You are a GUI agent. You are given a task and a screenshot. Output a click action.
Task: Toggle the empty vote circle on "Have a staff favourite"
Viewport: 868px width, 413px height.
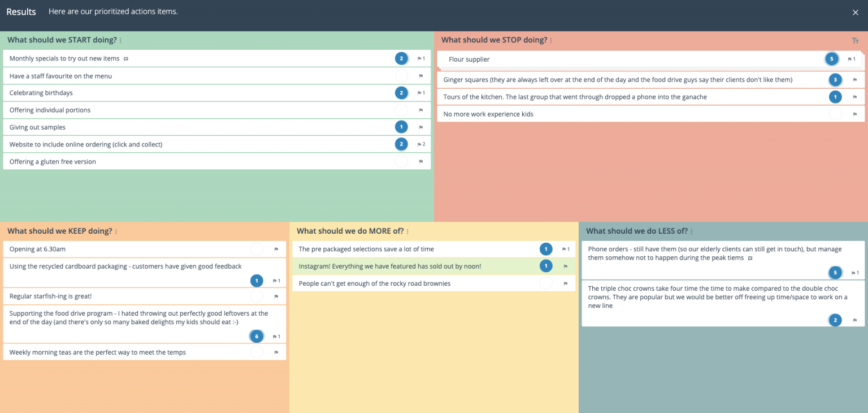pos(401,75)
